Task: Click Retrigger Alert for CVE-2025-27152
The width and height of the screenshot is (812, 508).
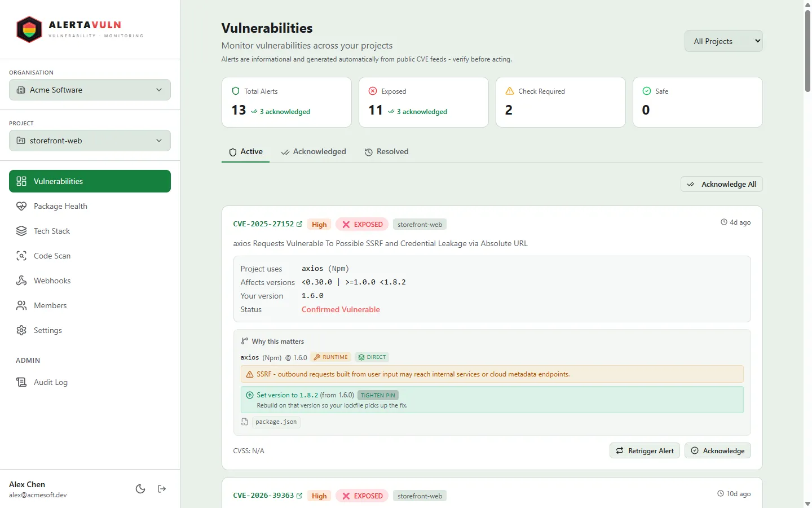Action: (x=645, y=450)
